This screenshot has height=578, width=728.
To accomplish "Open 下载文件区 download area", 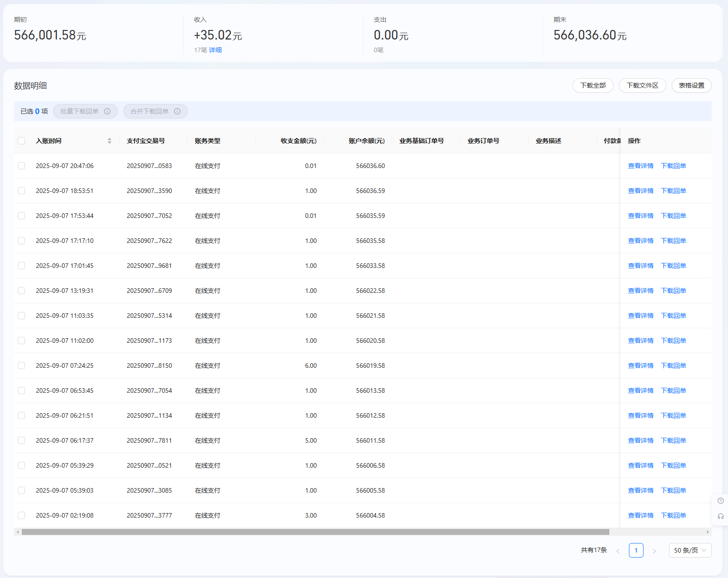I will [642, 85].
